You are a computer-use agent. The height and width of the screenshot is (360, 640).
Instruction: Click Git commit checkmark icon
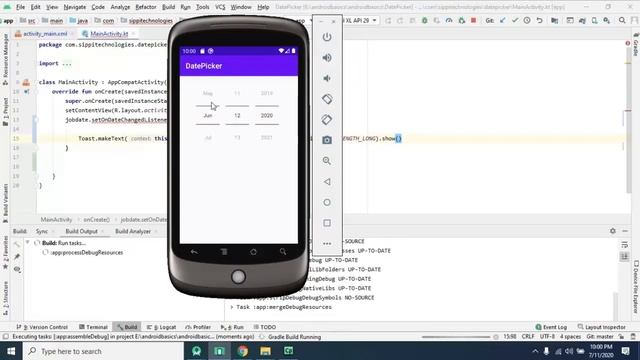515,20
